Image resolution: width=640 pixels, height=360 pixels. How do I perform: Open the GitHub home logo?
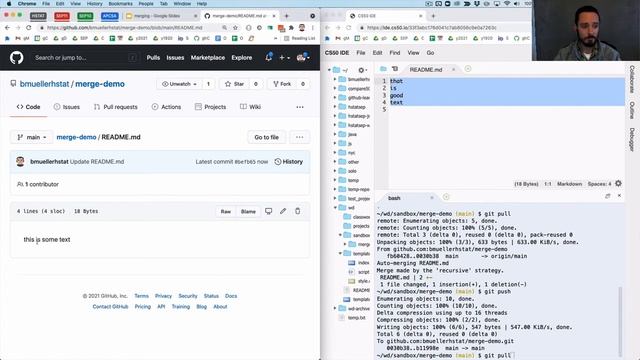(16, 58)
